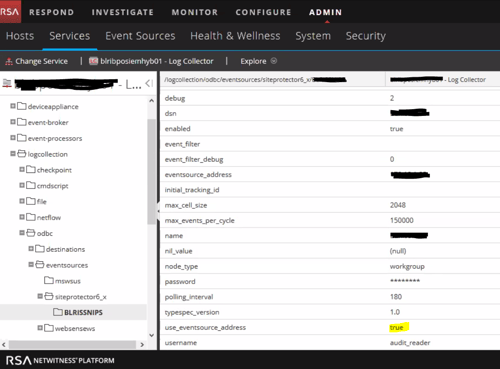
Task: Click the file folder icon
Action: (x=31, y=201)
